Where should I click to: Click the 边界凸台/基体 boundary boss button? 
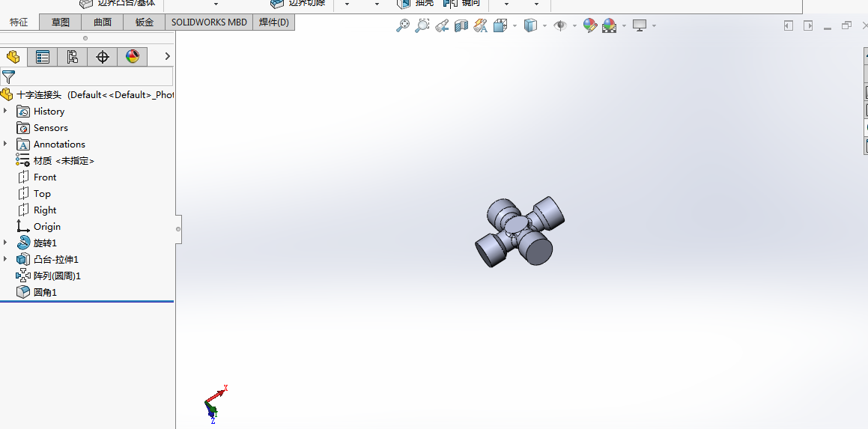pyautogui.click(x=118, y=3)
